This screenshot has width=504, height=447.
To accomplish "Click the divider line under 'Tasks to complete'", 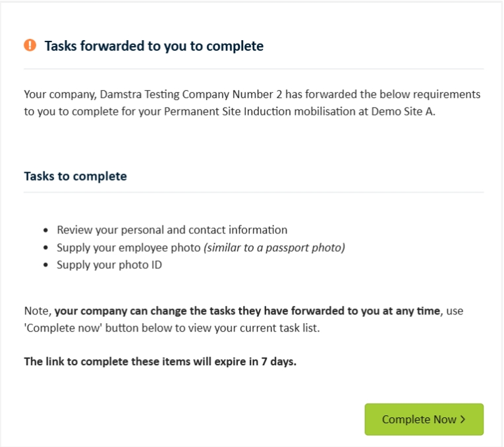I will pyautogui.click(x=254, y=193).
